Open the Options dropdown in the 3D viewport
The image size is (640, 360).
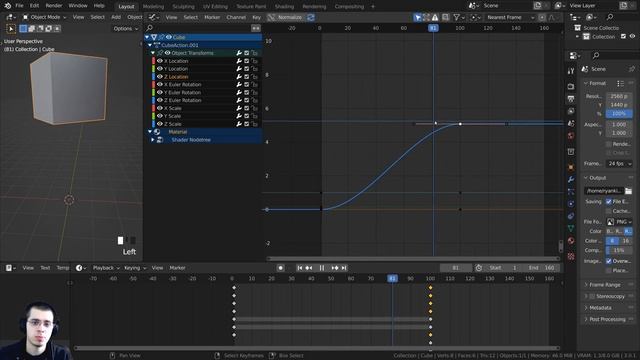point(126,29)
